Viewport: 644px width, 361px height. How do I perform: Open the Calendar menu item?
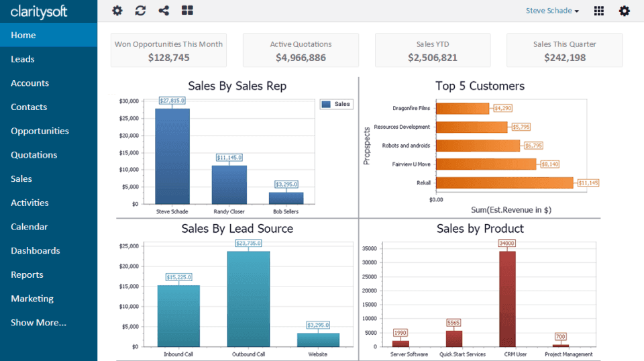tap(29, 227)
